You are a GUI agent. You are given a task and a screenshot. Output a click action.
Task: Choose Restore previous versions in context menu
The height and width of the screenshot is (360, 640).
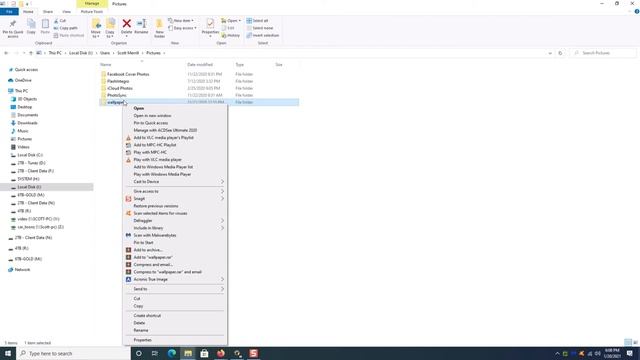(x=175, y=206)
